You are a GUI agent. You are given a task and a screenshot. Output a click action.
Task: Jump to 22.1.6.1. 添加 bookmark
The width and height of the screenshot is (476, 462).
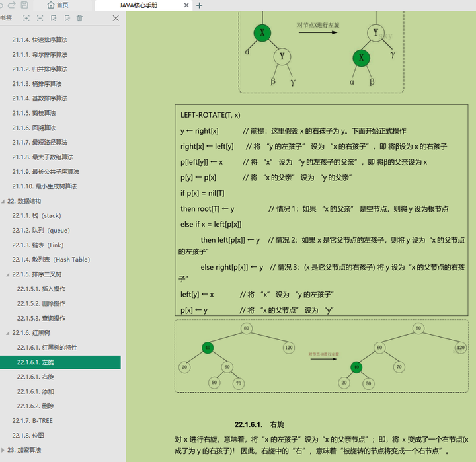[x=35, y=391]
